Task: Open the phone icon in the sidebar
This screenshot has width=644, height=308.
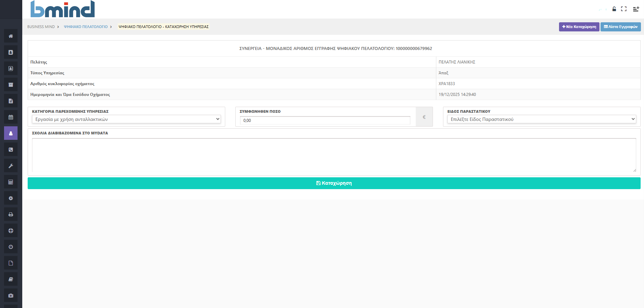Action: click(11, 150)
